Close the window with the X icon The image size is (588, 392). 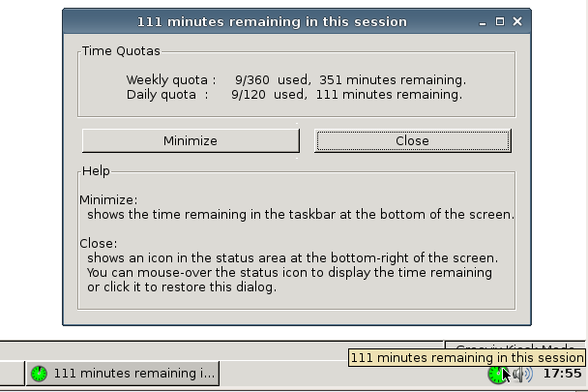[517, 21]
